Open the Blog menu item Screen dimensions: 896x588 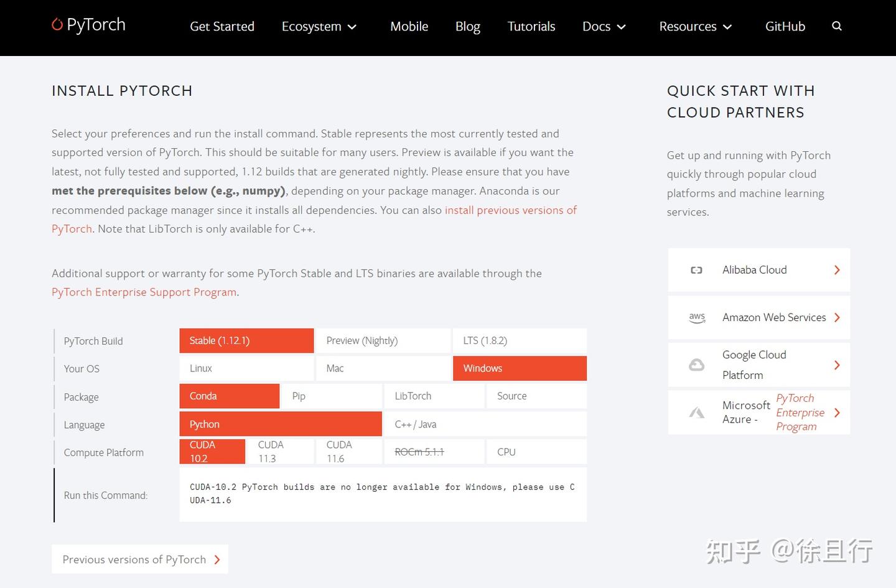click(x=467, y=26)
